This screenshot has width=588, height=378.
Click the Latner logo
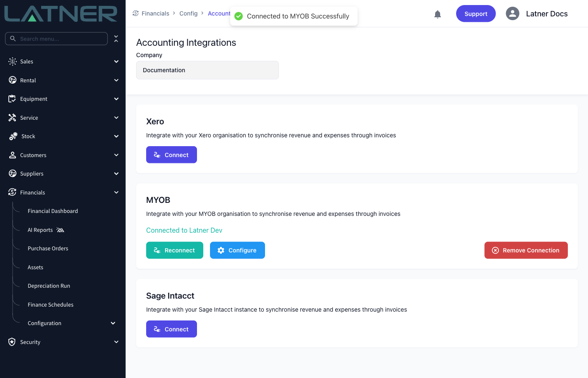click(x=60, y=13)
